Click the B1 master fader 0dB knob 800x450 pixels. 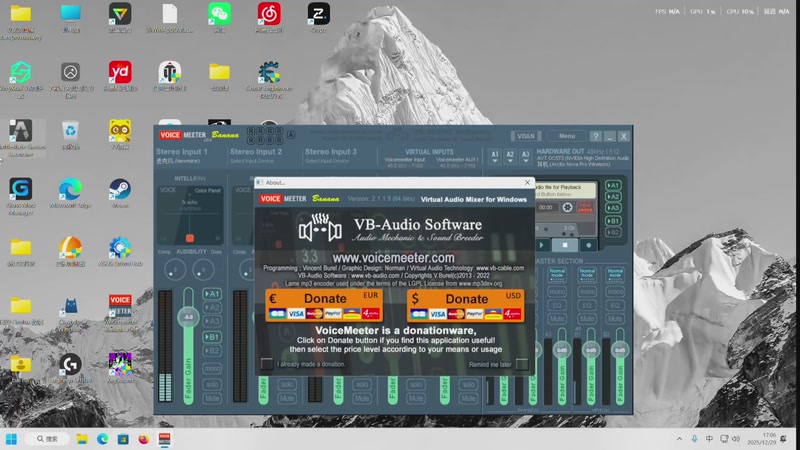click(591, 350)
